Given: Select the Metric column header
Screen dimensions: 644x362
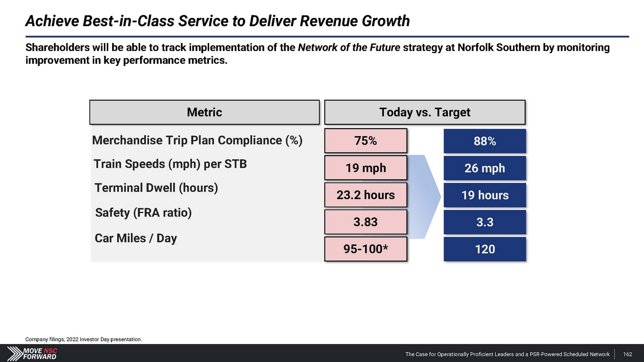Looking at the screenshot, I should tap(204, 112).
